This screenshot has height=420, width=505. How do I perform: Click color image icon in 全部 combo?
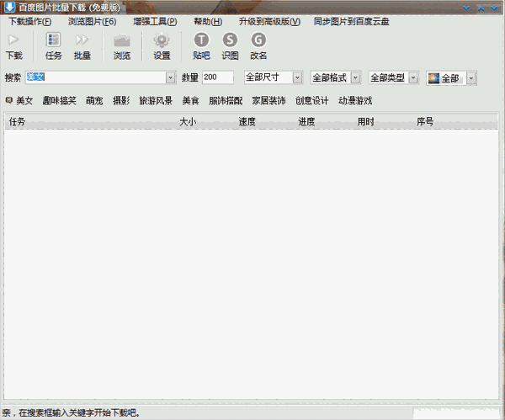click(433, 78)
